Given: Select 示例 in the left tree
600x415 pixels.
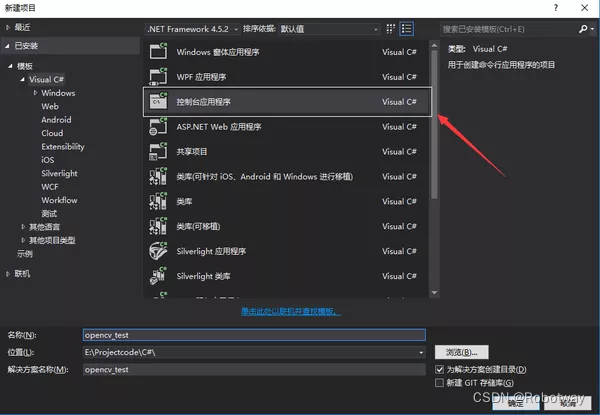Looking at the screenshot, I should pyautogui.click(x=24, y=254).
